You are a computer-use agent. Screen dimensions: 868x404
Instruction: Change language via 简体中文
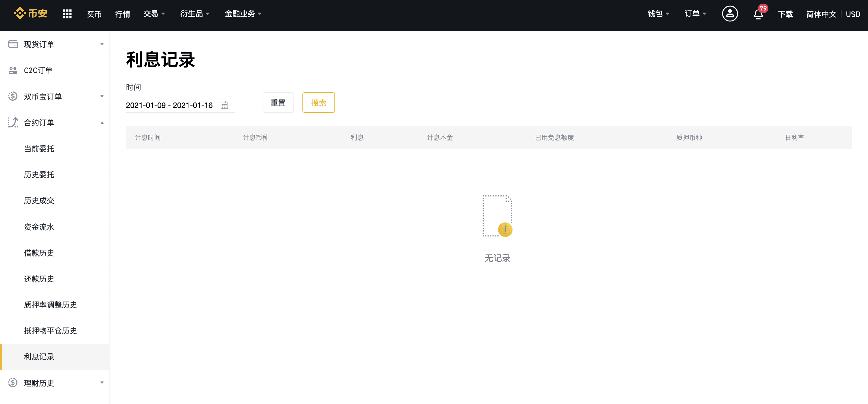[x=821, y=14]
